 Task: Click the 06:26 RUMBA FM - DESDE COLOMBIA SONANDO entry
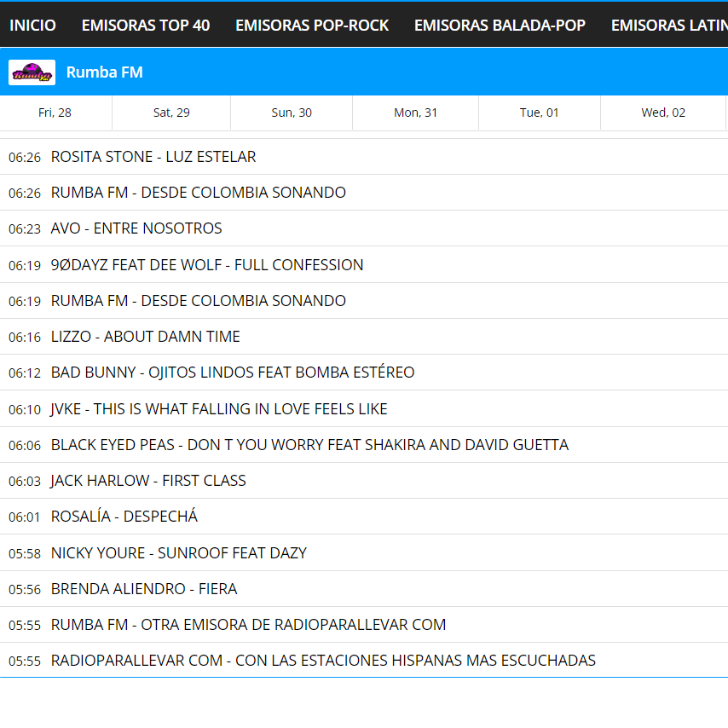364,193
